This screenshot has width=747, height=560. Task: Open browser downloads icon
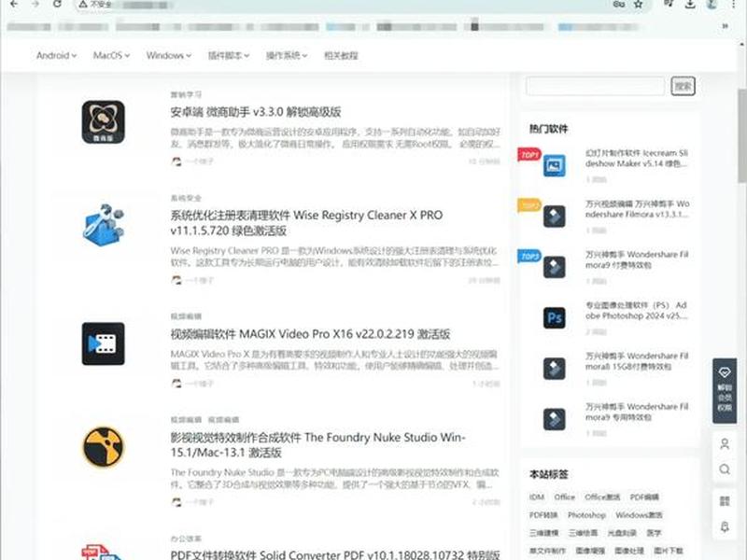(x=690, y=4)
